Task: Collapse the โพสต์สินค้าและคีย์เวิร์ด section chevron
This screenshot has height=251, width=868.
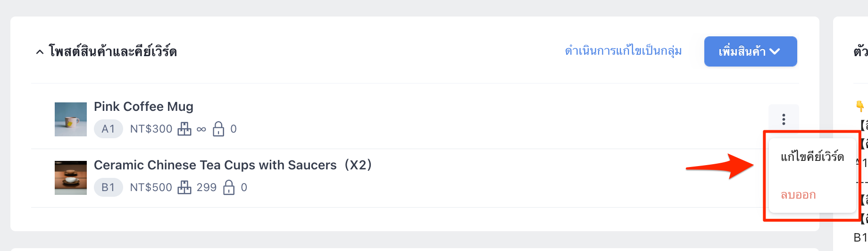Action: click(40, 52)
